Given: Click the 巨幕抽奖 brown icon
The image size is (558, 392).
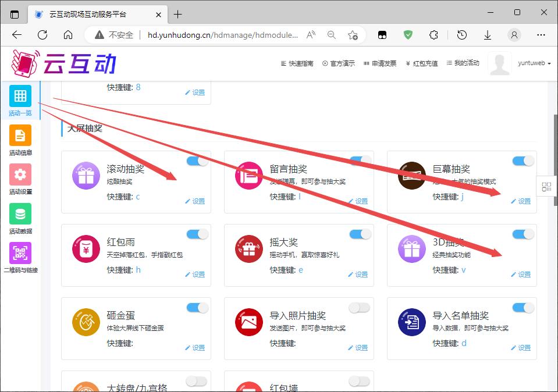Looking at the screenshot, I should tap(412, 176).
